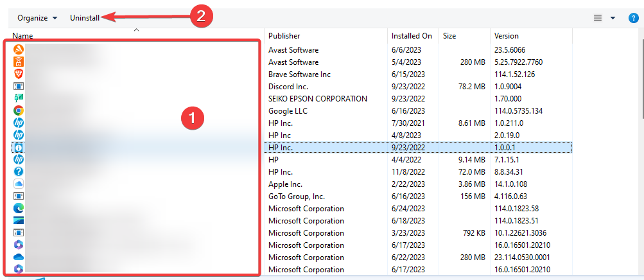
Task: Select the orange Avast lock-and-wifi icon
Action: point(19,62)
